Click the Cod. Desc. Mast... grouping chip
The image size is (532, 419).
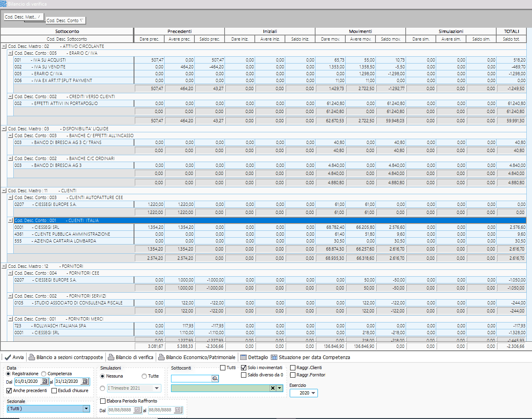click(x=23, y=17)
